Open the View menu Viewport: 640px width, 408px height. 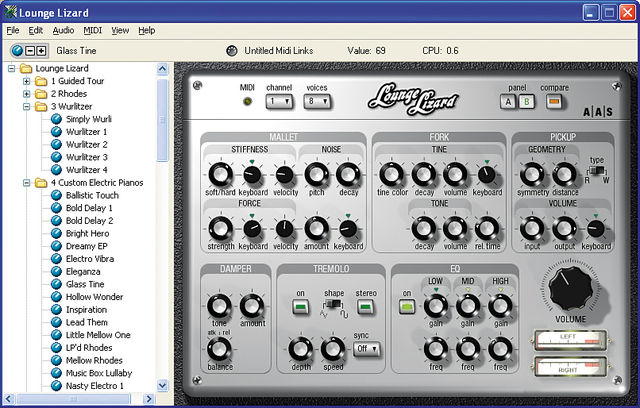tap(120, 30)
